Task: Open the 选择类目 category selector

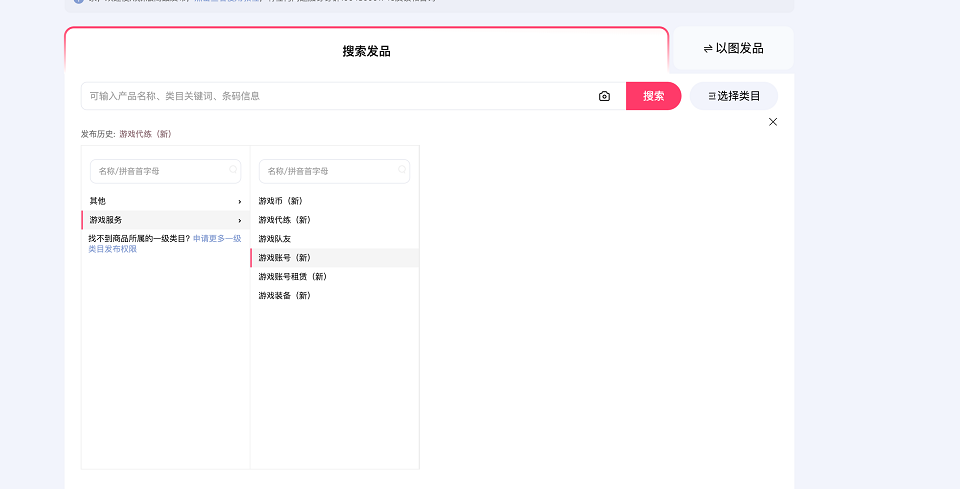Action: 734,96
